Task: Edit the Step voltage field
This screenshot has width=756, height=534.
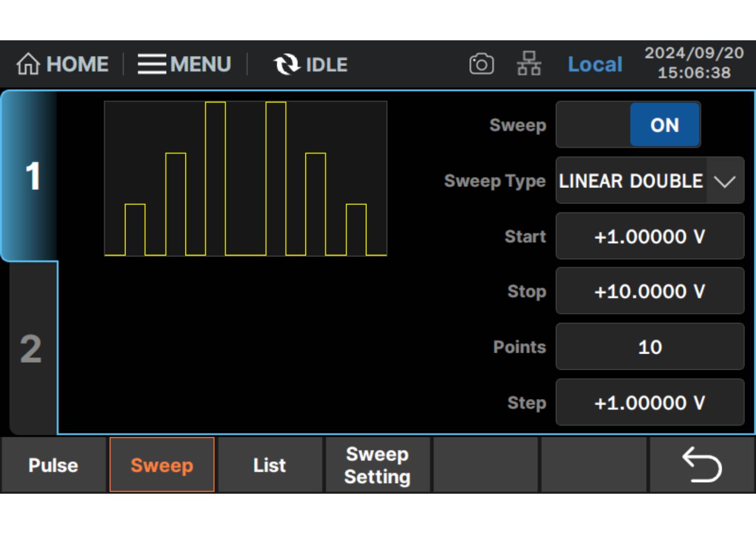Action: click(649, 403)
